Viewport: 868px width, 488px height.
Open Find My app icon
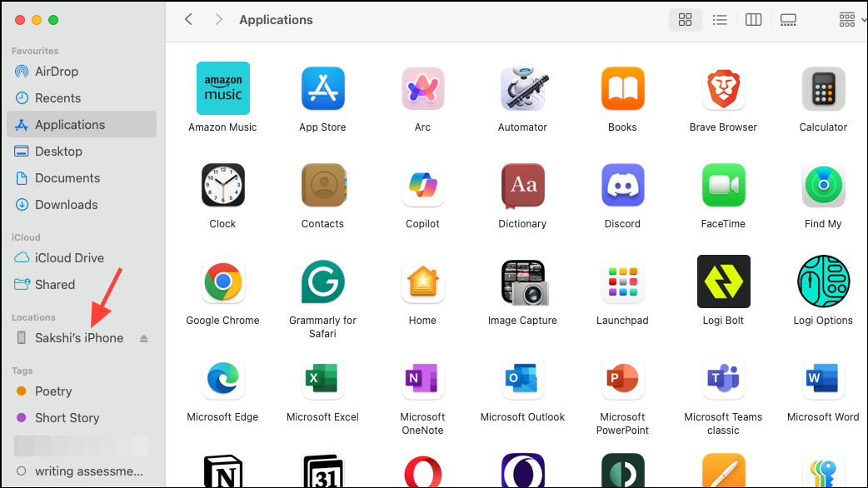click(823, 185)
